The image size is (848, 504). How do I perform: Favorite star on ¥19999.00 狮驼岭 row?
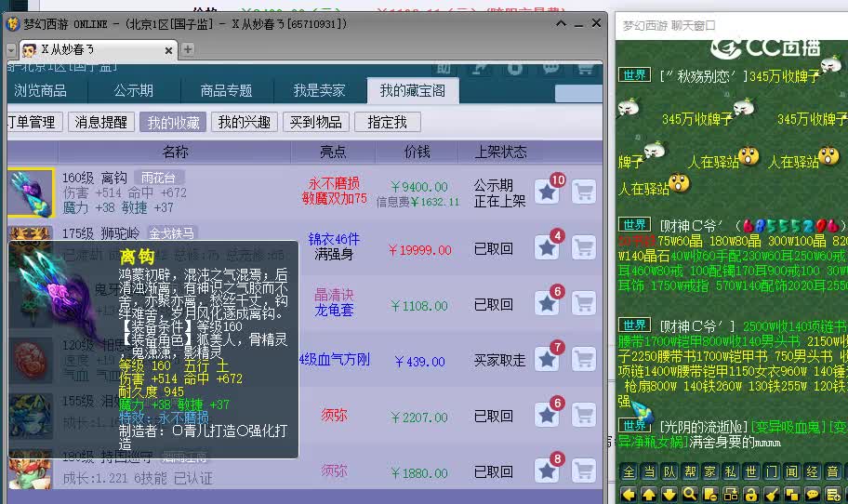[x=548, y=247]
